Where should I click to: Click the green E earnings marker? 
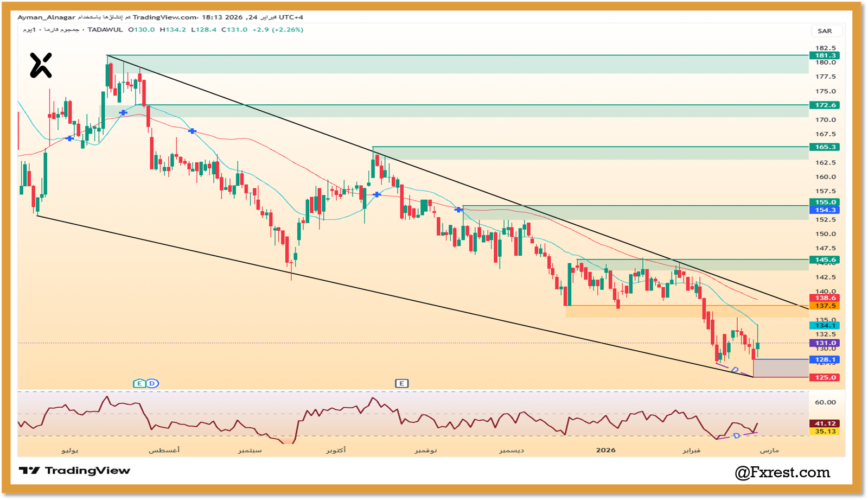point(139,383)
